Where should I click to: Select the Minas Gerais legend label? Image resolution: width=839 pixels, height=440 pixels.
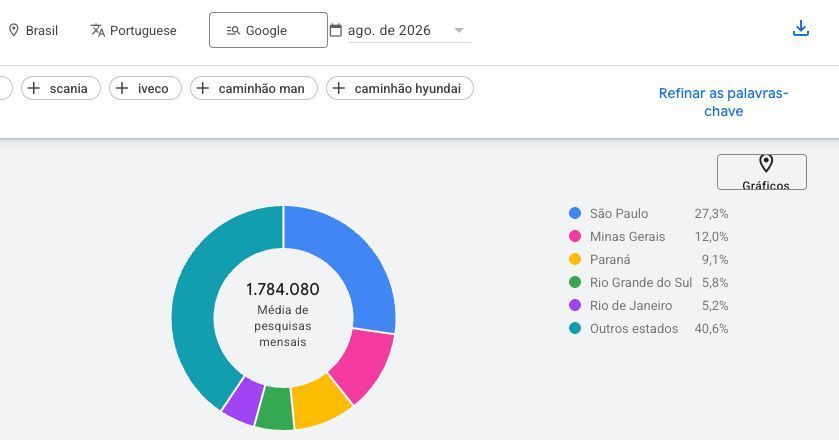pos(628,237)
